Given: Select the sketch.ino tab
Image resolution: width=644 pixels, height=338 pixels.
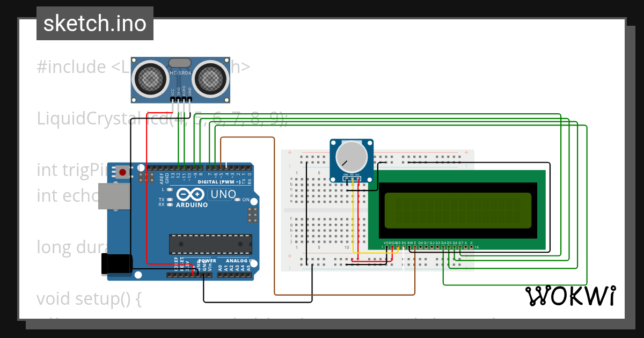Looking at the screenshot, I should (94, 23).
